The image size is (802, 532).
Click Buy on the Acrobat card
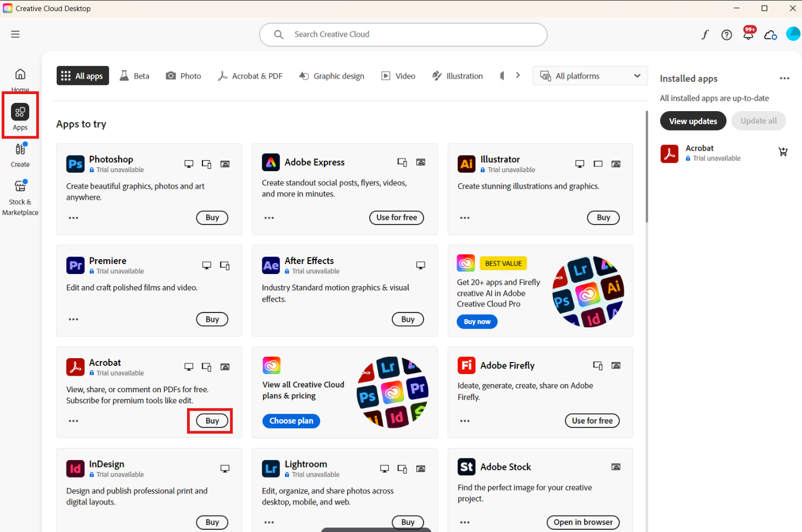point(212,421)
